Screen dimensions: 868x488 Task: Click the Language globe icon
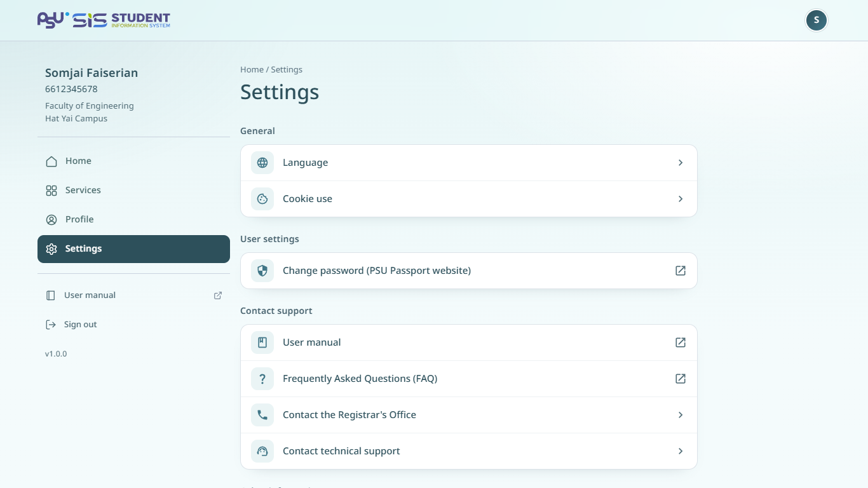262,163
